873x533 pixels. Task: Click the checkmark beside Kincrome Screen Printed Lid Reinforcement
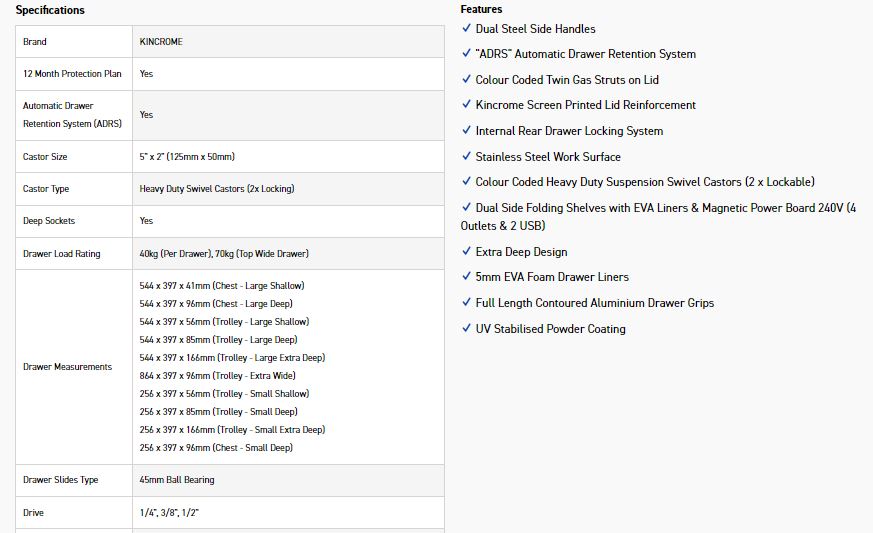466,104
